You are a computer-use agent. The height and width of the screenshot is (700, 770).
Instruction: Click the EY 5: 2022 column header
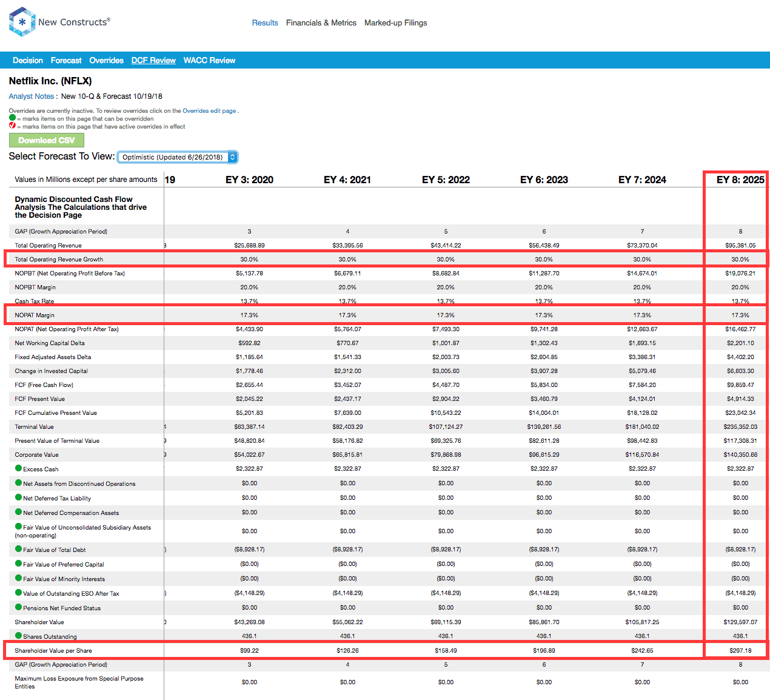pyautogui.click(x=446, y=180)
